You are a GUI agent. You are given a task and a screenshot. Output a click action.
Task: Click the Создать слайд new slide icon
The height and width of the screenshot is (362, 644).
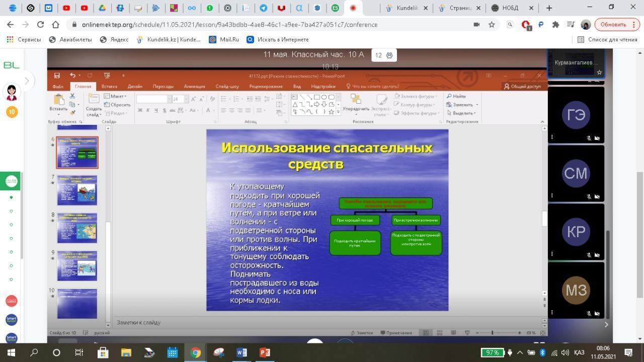pyautogui.click(x=94, y=100)
